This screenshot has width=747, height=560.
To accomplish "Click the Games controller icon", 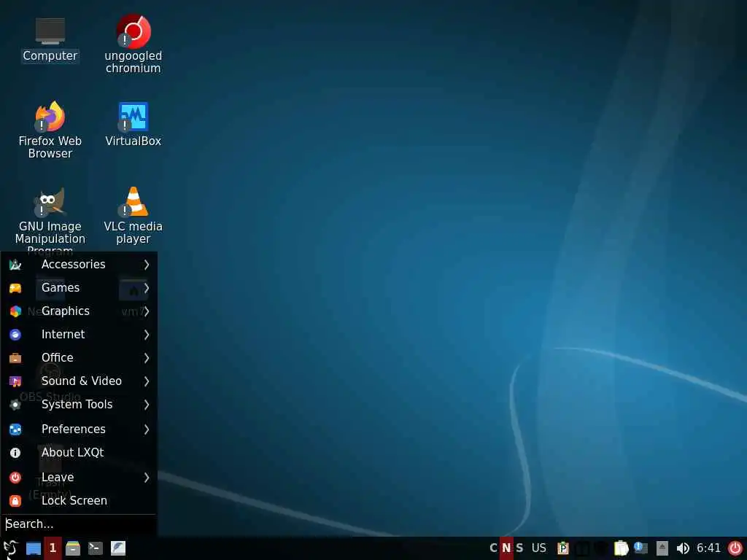I will (x=15, y=288).
